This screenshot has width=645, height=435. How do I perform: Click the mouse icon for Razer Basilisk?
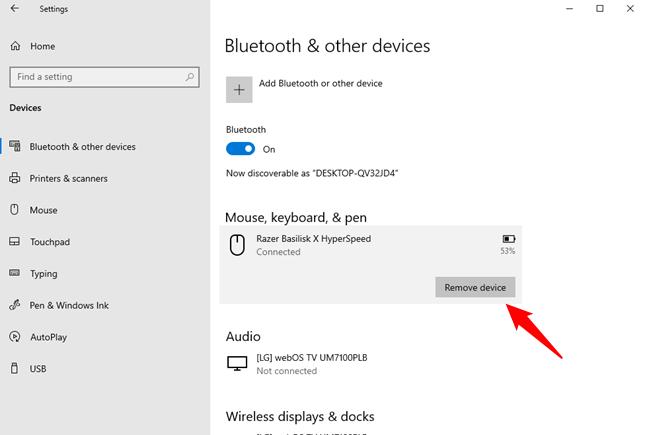coord(237,245)
